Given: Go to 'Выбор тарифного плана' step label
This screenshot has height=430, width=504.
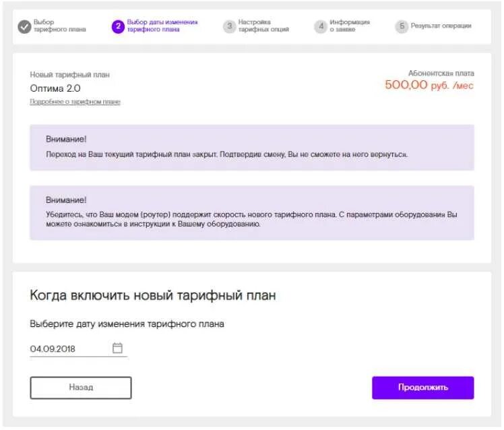Looking at the screenshot, I should coord(60,26).
